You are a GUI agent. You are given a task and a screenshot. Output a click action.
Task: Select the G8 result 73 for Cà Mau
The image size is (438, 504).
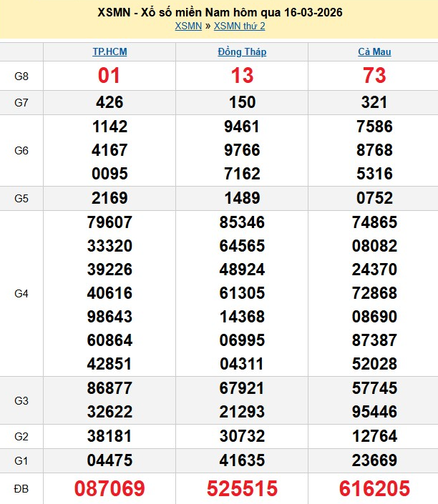(374, 75)
